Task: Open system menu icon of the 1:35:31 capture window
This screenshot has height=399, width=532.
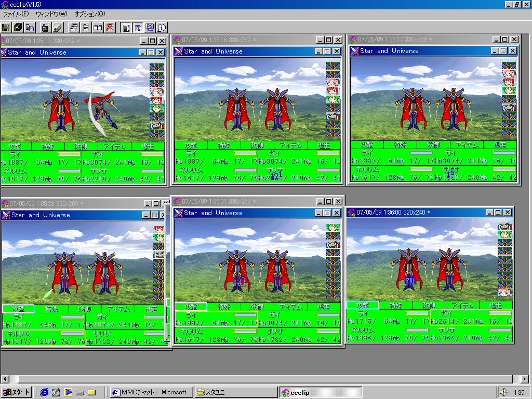Action: coord(177,202)
